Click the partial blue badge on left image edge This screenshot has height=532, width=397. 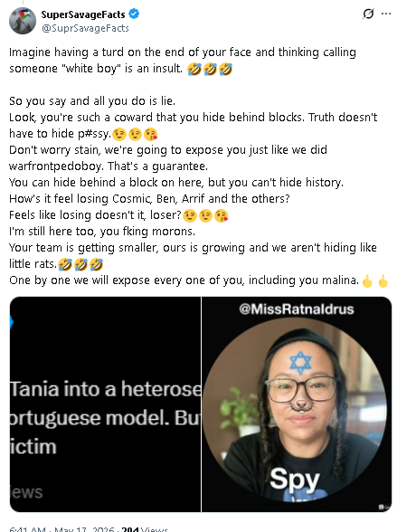[x=11, y=322]
